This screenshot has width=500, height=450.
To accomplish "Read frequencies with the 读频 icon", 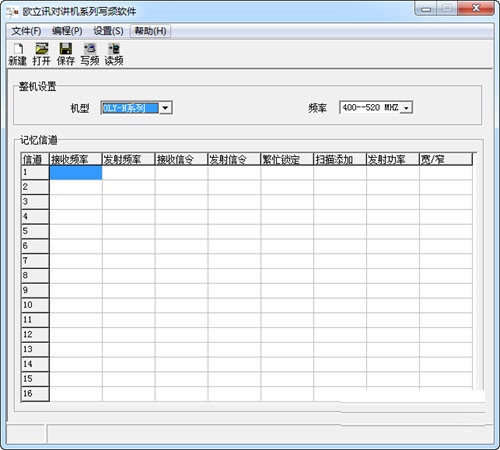I will coord(114,49).
